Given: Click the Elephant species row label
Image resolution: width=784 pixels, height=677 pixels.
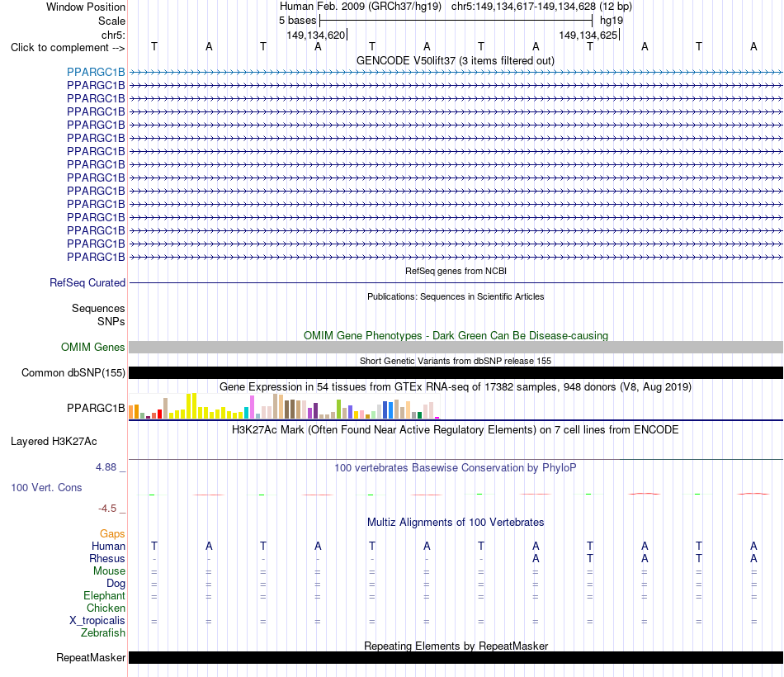Looking at the screenshot, I should click(x=104, y=595).
